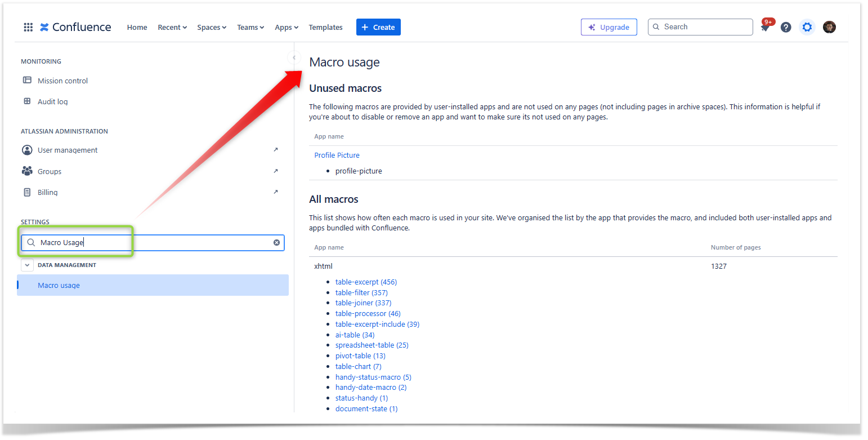This screenshot has height=440, width=868.
Task: Expand the Spaces dropdown menu
Action: (212, 27)
